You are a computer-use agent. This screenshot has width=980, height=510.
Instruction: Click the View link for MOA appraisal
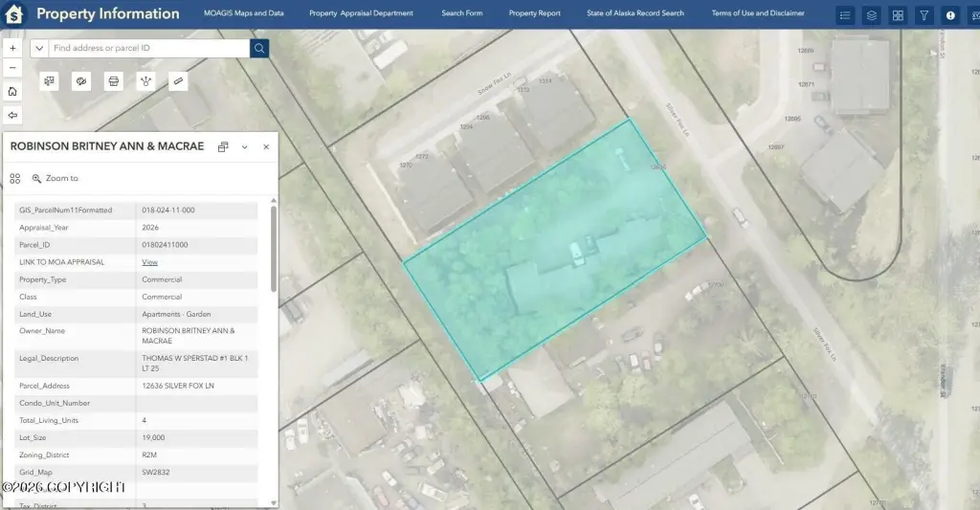(x=149, y=262)
